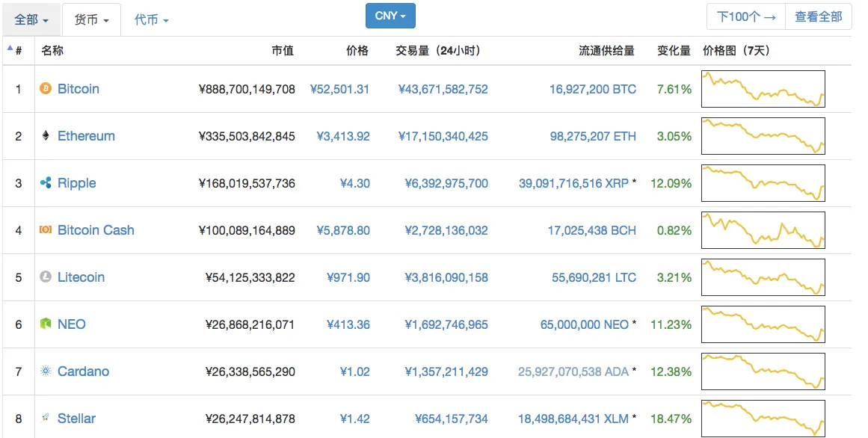Click Ripple price ¥4.30
868x438 pixels.
pos(355,183)
